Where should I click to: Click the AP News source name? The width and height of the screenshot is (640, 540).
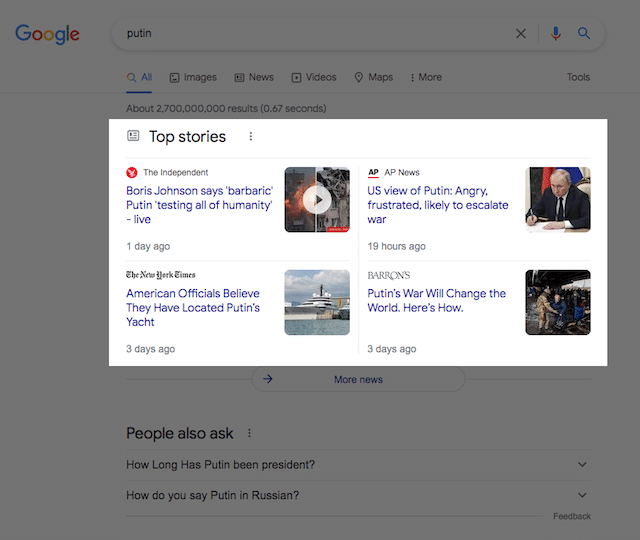point(402,173)
